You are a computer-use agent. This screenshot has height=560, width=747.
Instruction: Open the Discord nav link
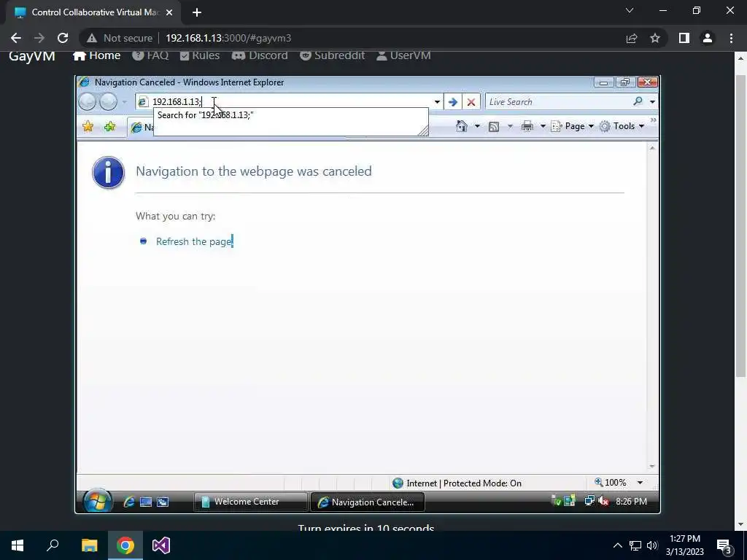260,55
